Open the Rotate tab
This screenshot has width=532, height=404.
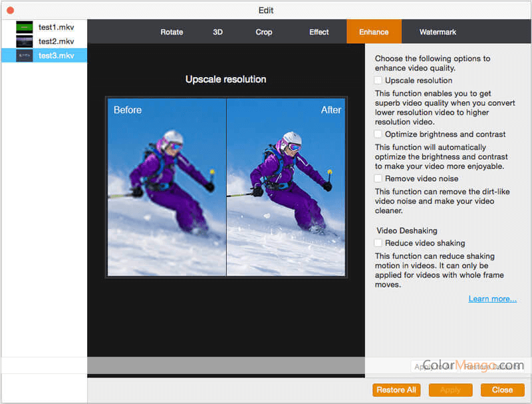[x=172, y=32]
